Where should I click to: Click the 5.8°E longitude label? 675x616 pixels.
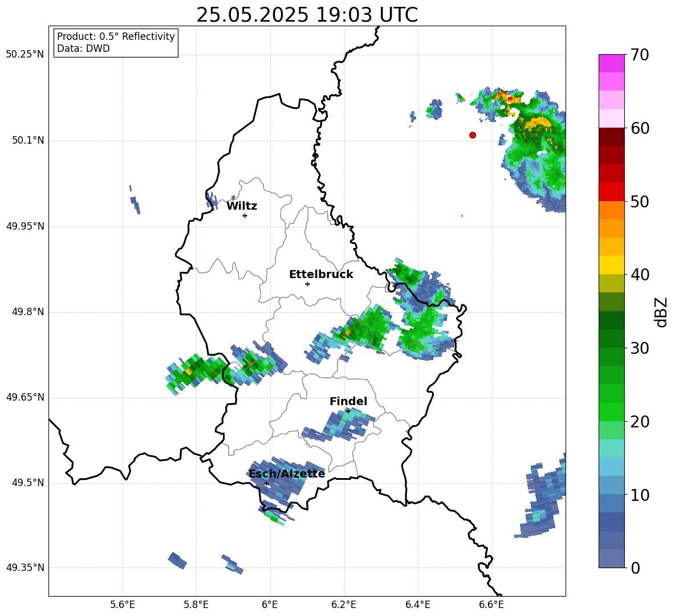pyautogui.click(x=196, y=605)
